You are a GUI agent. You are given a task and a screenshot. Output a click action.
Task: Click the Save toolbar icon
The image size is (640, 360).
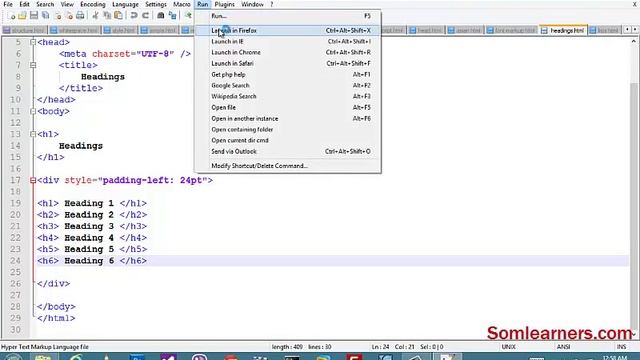[34, 16]
